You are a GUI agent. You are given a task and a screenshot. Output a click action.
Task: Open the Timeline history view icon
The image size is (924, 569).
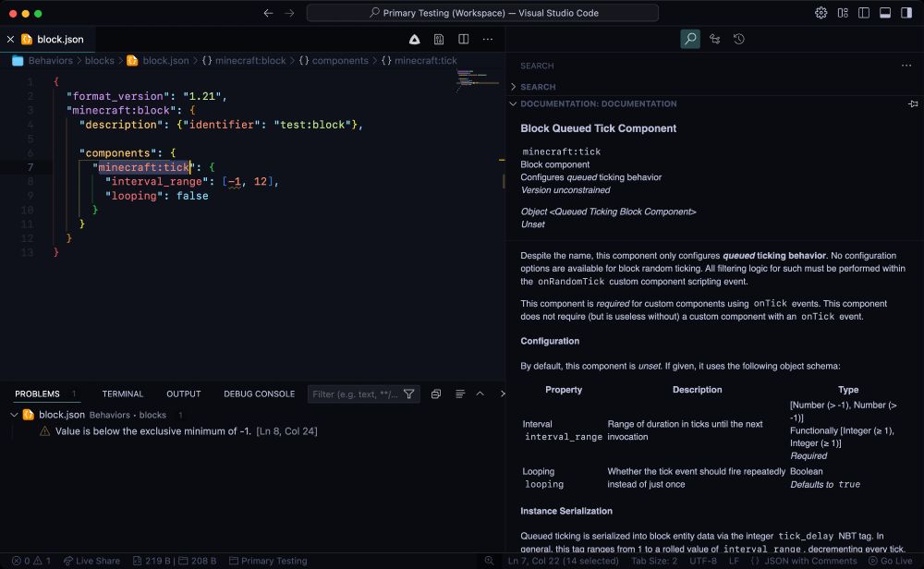(x=739, y=39)
